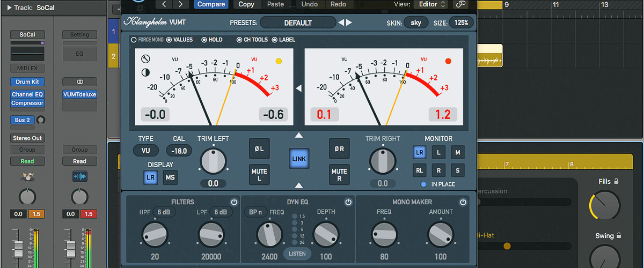This screenshot has height=268, width=644.
Task: Select monitor mode M
Action: coord(457,152)
